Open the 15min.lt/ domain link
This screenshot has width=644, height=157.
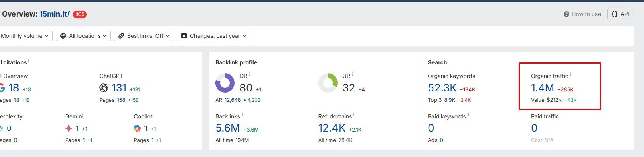(55, 14)
